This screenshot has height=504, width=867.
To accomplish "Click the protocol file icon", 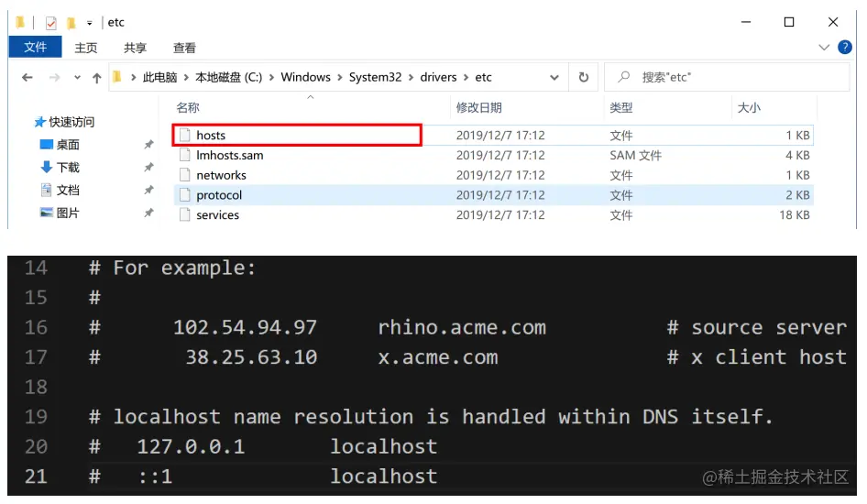I will [185, 195].
